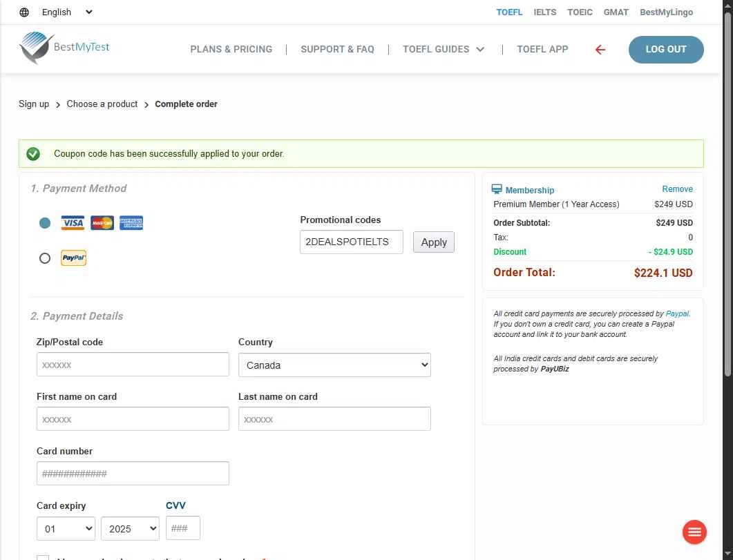Switch to the TOEIC site tab
Screen dimensions: 733x560
click(580, 12)
